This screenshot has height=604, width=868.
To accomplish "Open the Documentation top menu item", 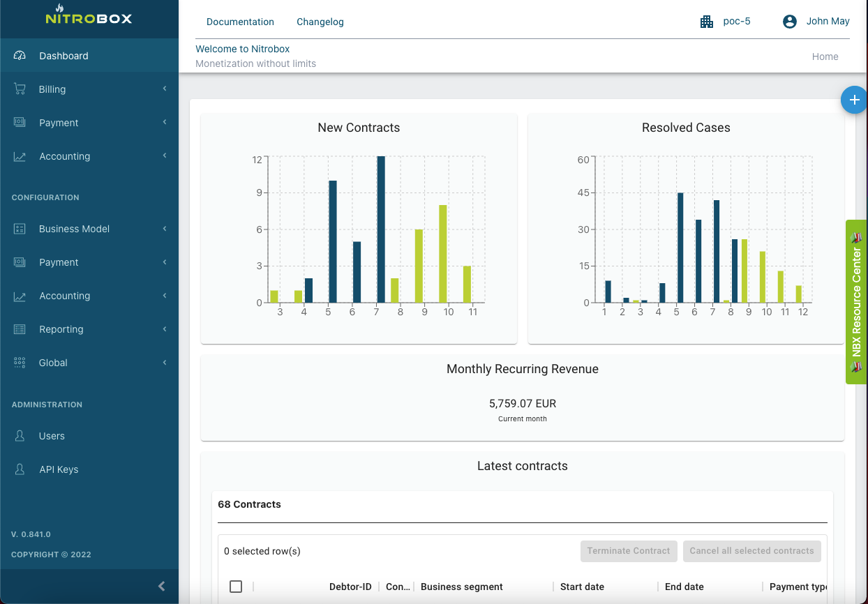I will 240,22.
